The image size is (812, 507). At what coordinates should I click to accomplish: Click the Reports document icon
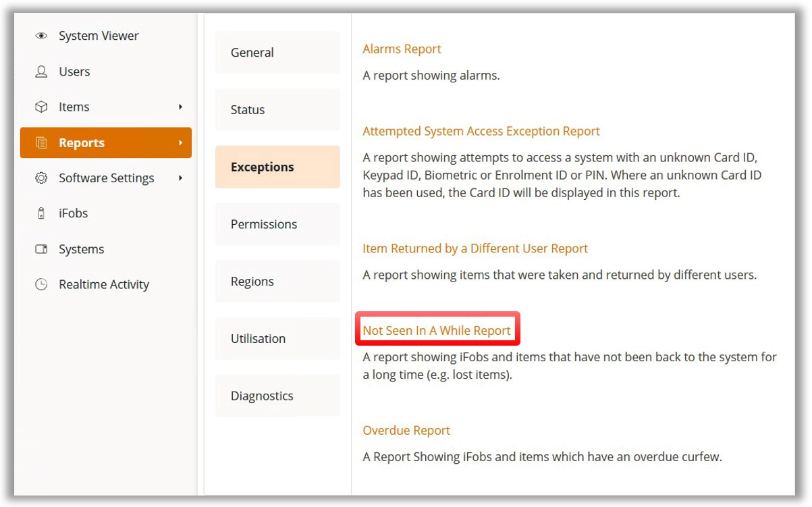pos(41,143)
